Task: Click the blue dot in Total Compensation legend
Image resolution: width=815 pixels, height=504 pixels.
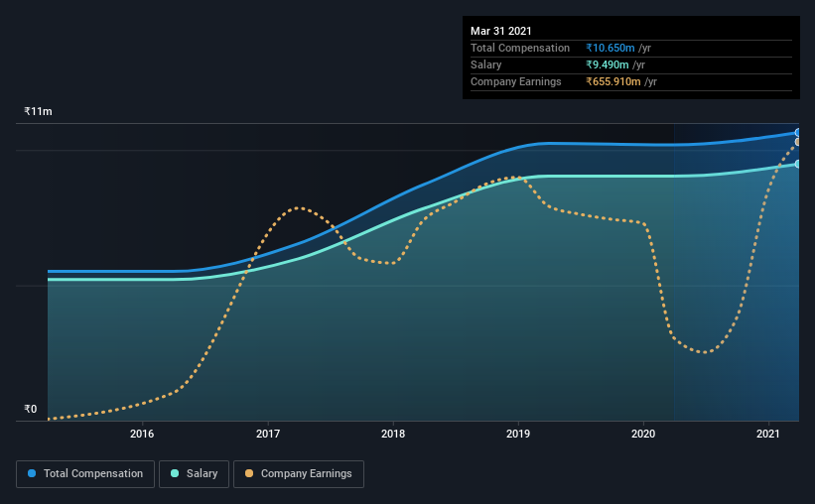Action: [32, 473]
